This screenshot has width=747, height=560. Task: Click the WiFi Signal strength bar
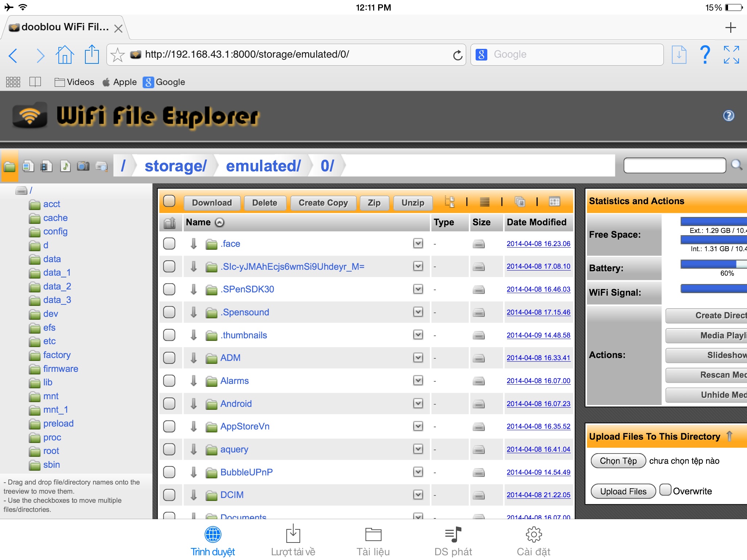[x=713, y=289]
